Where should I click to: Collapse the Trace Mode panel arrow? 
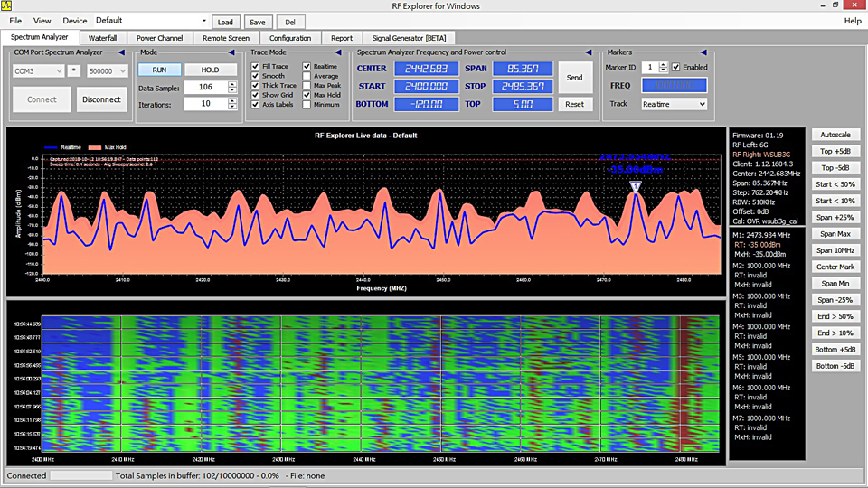337,52
